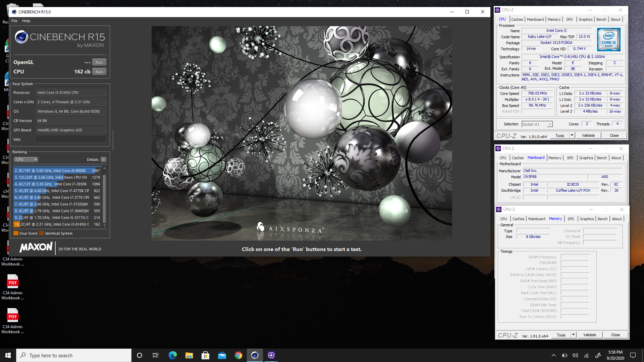This screenshot has width=644, height=362.
Task: Click Tools button in bottom CPU-Z window
Action: click(561, 335)
